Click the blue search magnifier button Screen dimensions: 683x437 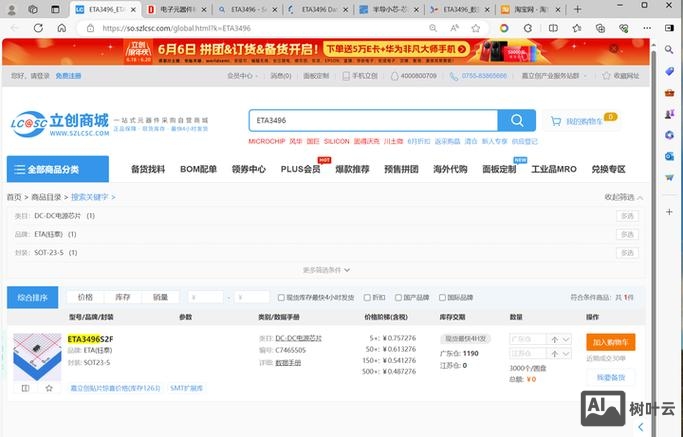[517, 120]
